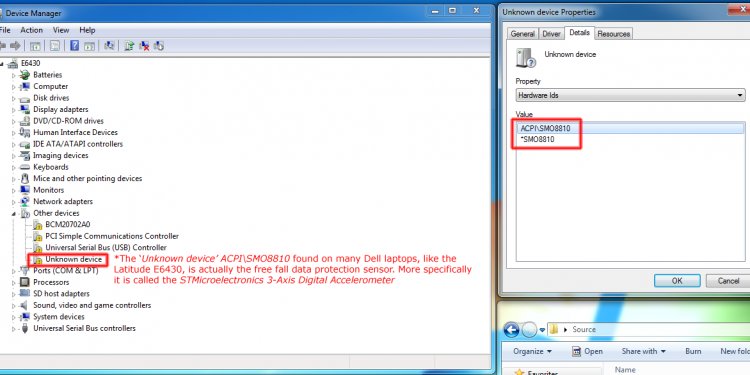Select Monitors in the device tree
750x375 pixels.
pyautogui.click(x=48, y=190)
